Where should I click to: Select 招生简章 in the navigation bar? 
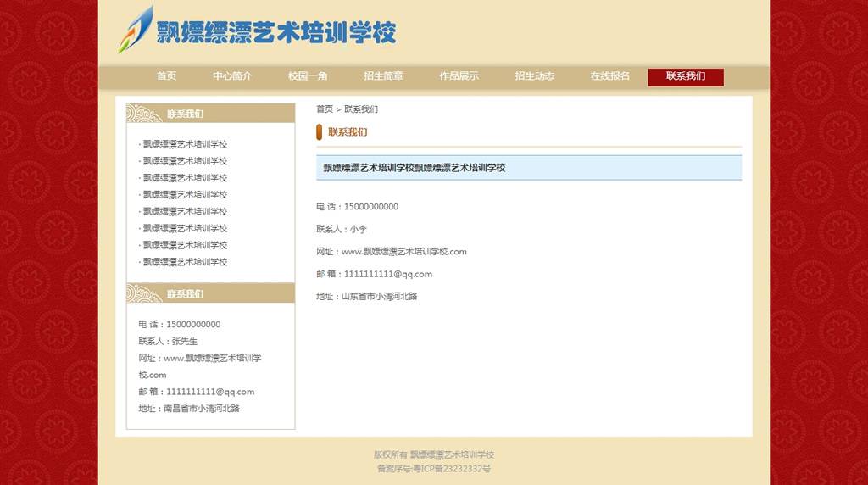point(383,76)
